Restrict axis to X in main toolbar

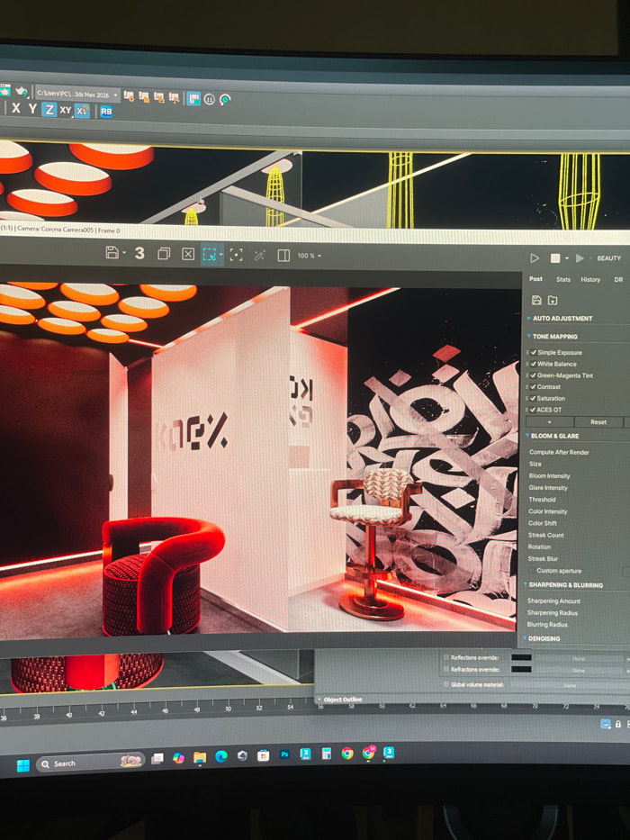tap(16, 108)
